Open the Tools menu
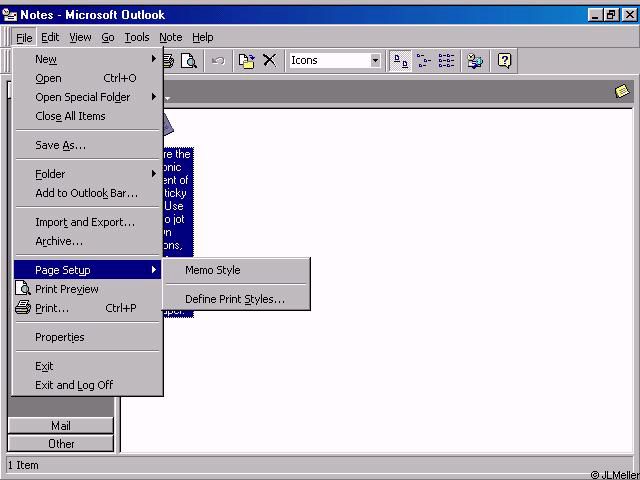This screenshot has width=640, height=480. (137, 38)
